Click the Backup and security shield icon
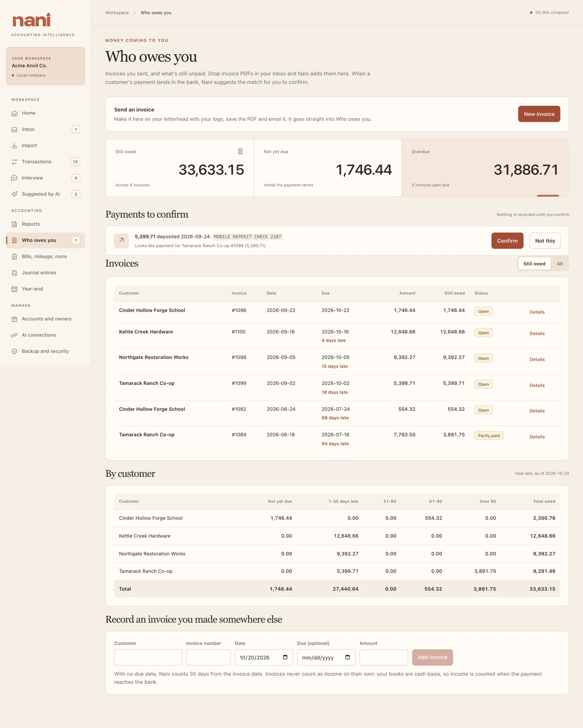This screenshot has width=583, height=728. pos(14,351)
